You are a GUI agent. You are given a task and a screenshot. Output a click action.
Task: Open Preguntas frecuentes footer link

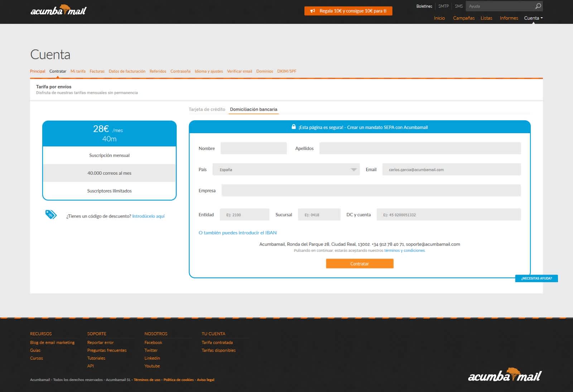tap(107, 350)
